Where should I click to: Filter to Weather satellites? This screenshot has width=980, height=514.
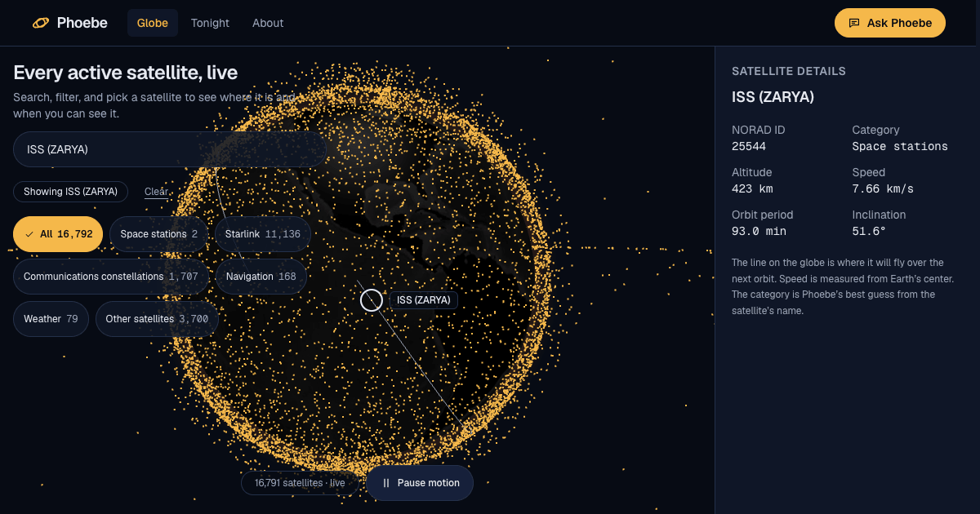[51, 319]
